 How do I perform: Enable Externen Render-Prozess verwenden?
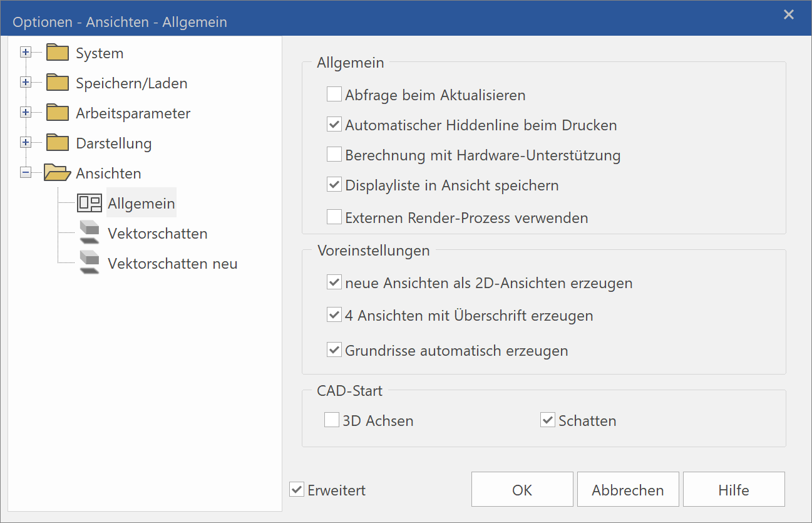tap(334, 217)
